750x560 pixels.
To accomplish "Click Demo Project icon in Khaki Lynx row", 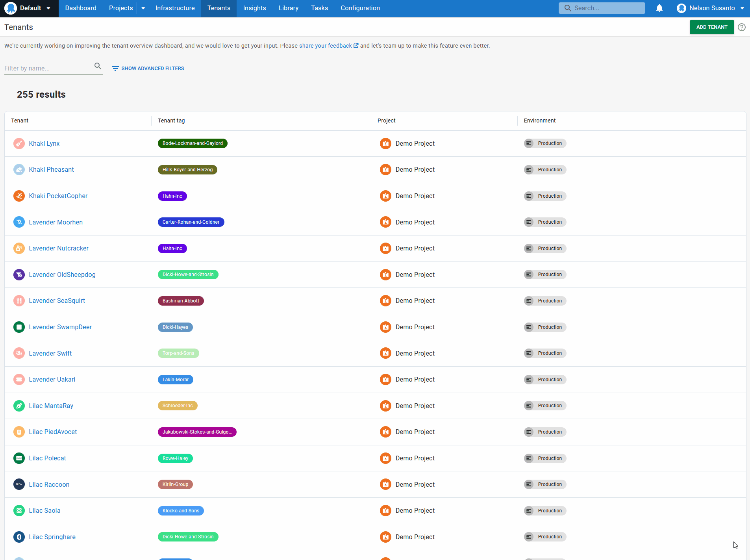I will (x=385, y=143).
